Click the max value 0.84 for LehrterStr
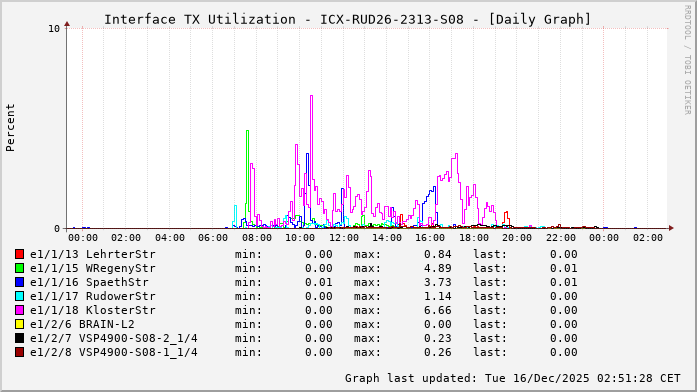Viewport: 697px width, 392px height. 437,254
